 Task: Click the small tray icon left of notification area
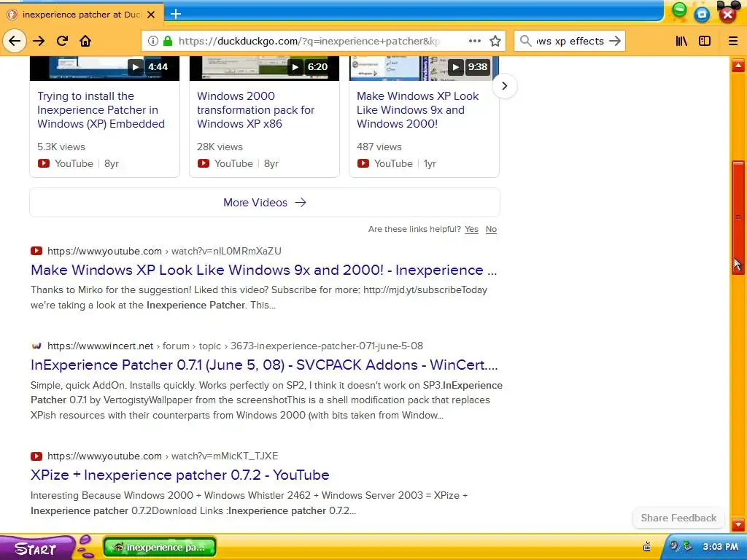[647, 546]
